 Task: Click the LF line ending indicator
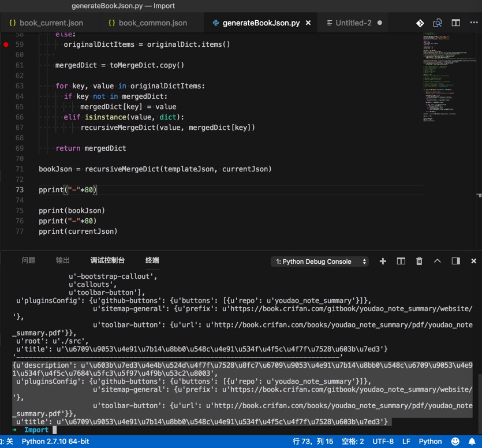(x=406, y=442)
